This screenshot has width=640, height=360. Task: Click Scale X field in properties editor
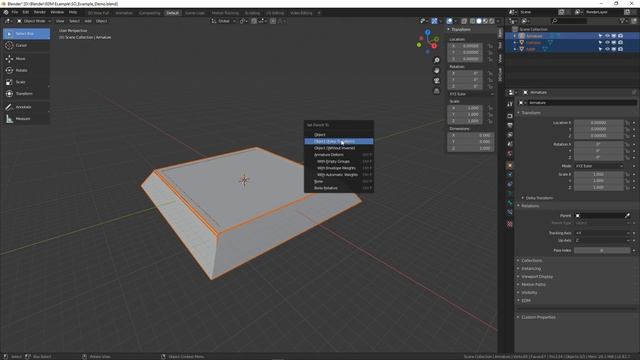pos(599,174)
